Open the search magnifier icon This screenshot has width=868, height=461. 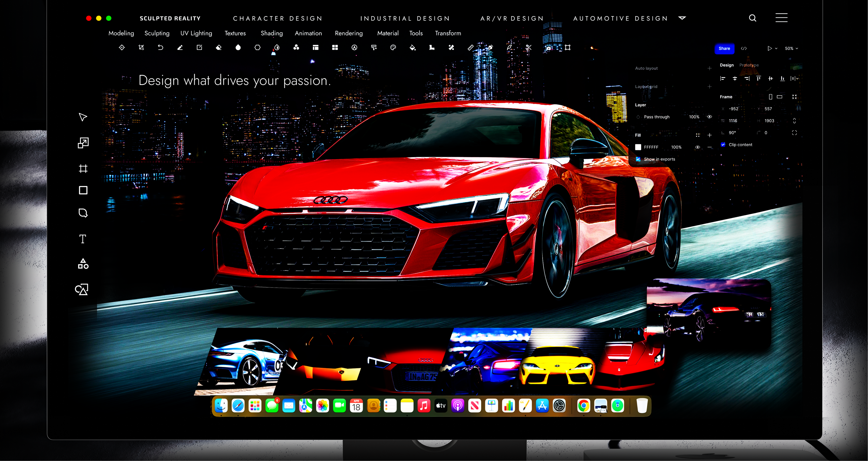752,18
